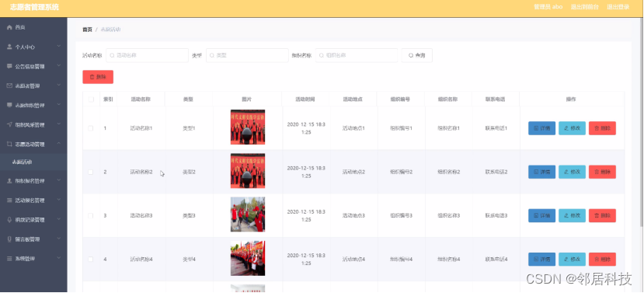
Task: Click 修改 for row 活动名称3
Action: coord(572,216)
